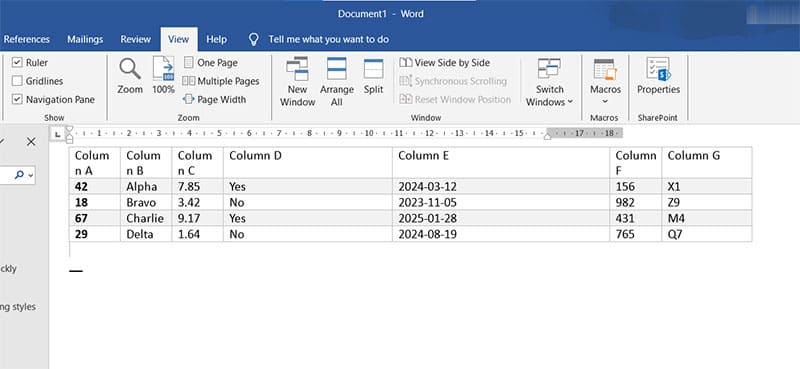Click the cell with 982
This screenshot has width=800, height=369.
tap(636, 203)
